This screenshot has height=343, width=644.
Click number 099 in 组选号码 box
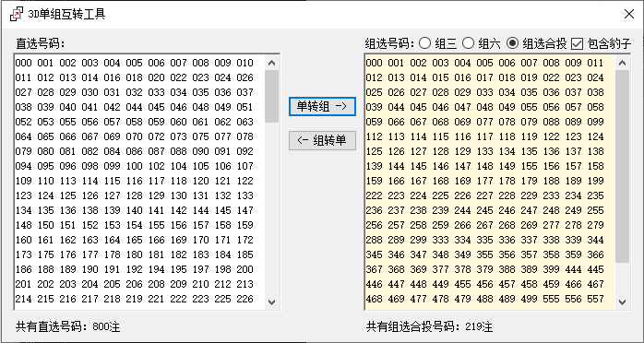(595, 122)
